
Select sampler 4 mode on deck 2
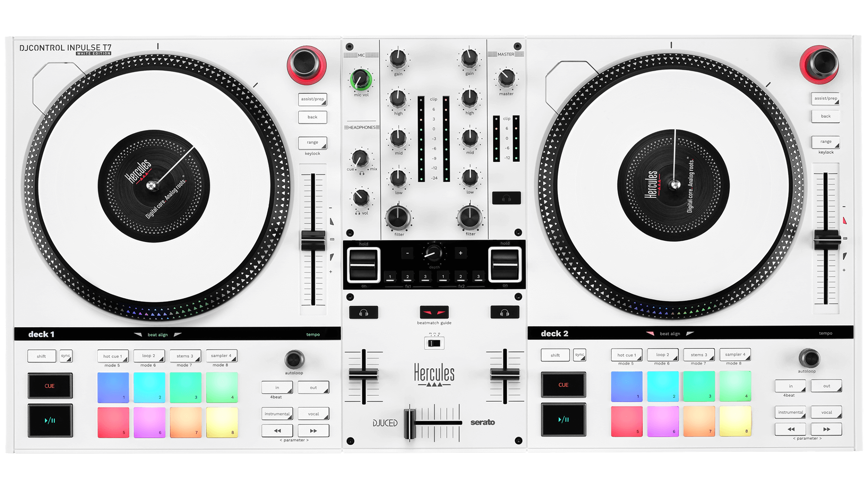[x=735, y=355]
